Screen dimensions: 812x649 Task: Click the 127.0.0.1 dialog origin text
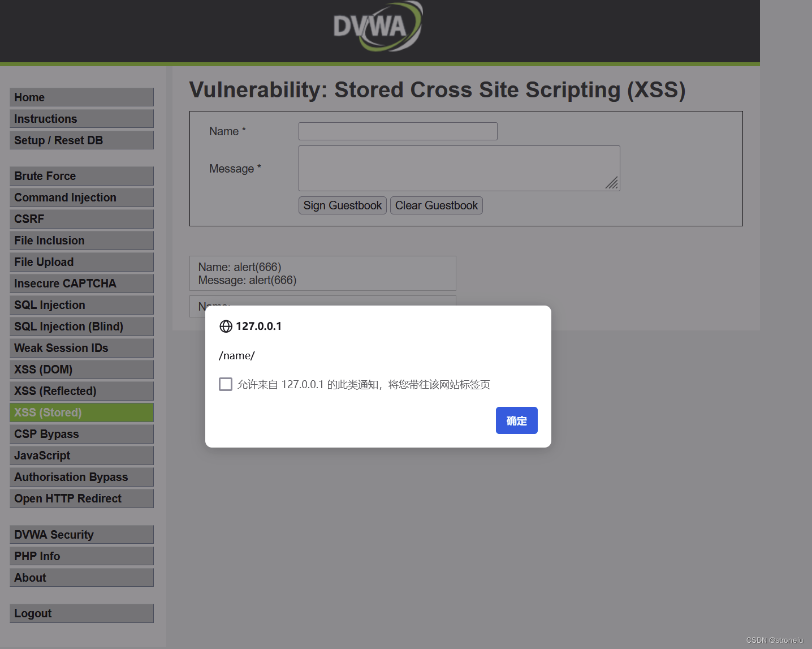click(x=258, y=326)
